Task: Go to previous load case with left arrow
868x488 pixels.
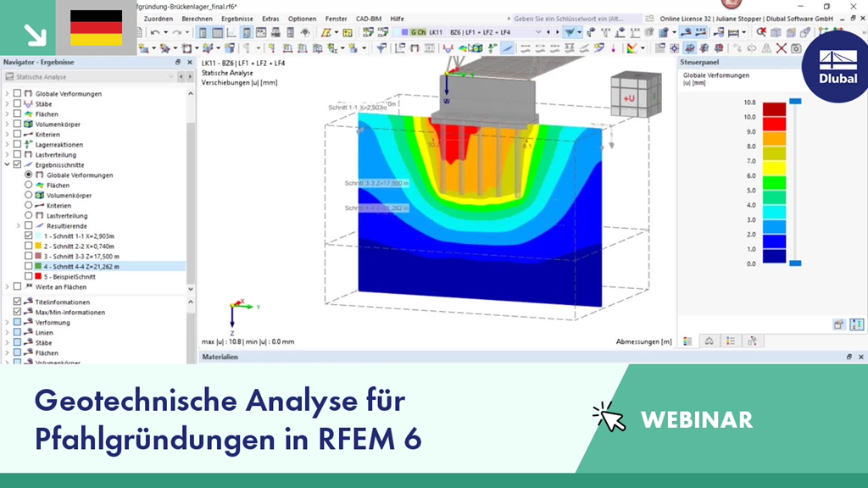Action: 548,32
